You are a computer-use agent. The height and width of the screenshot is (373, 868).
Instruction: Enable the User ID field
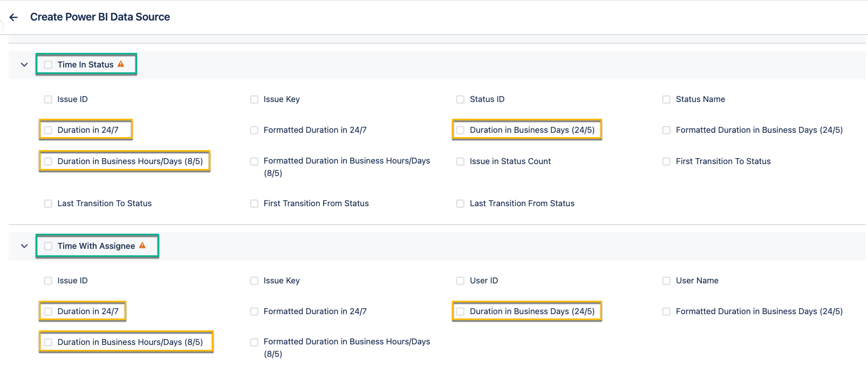pos(460,281)
